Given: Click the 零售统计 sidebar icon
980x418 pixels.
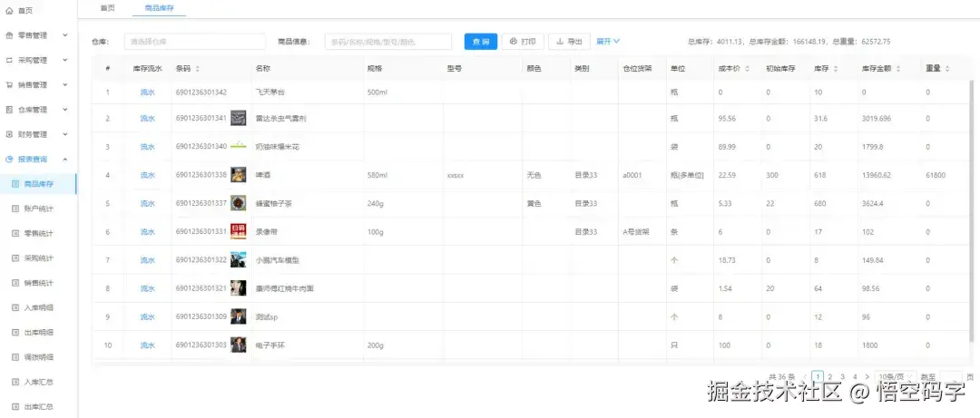Looking at the screenshot, I should click(x=16, y=233).
